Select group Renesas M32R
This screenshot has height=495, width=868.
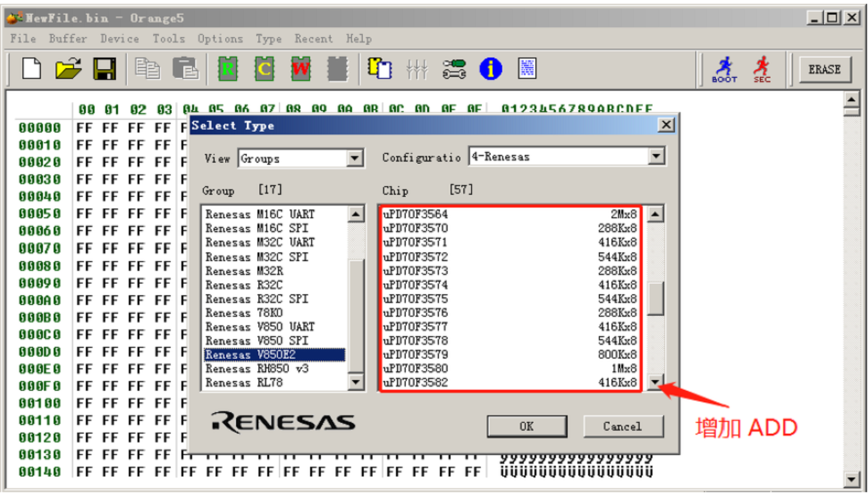click(274, 271)
